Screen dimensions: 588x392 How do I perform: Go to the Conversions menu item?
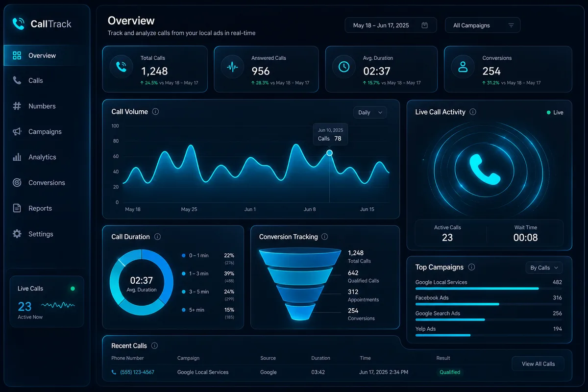pos(46,182)
